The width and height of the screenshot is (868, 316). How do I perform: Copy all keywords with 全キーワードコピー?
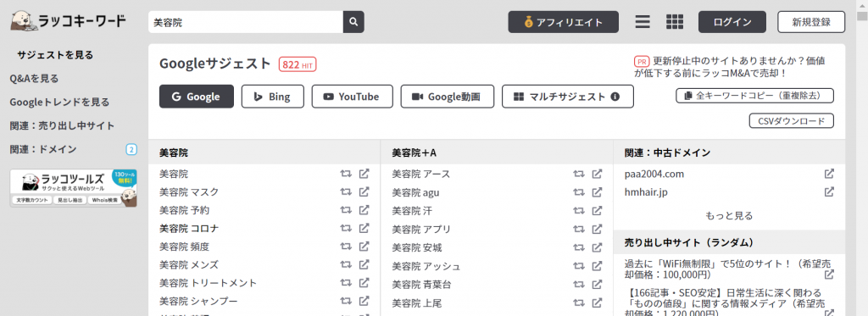pos(754,96)
